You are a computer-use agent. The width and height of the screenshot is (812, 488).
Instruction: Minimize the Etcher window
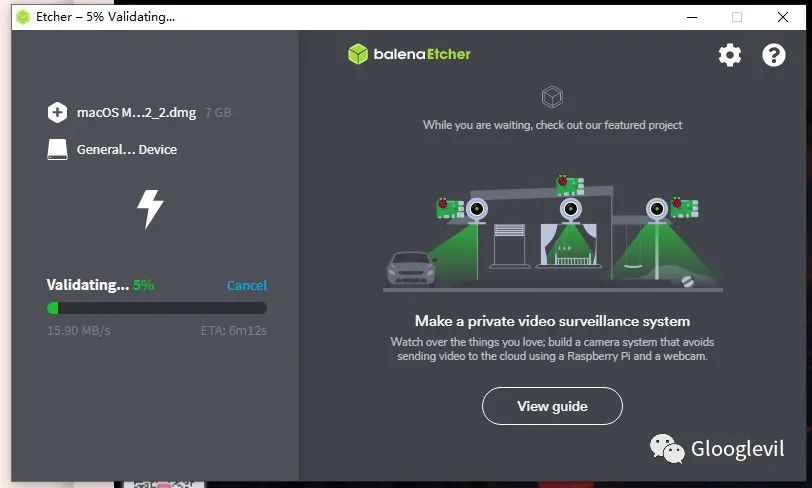click(x=692, y=17)
